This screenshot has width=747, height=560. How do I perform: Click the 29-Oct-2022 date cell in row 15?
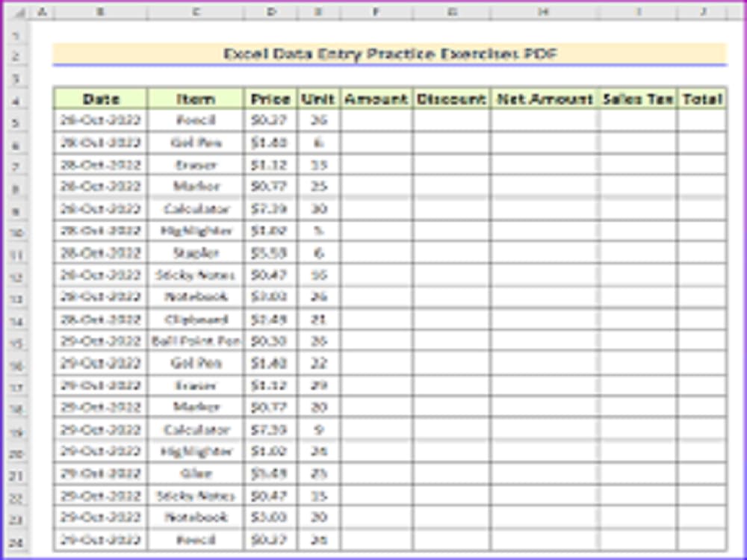tap(101, 341)
